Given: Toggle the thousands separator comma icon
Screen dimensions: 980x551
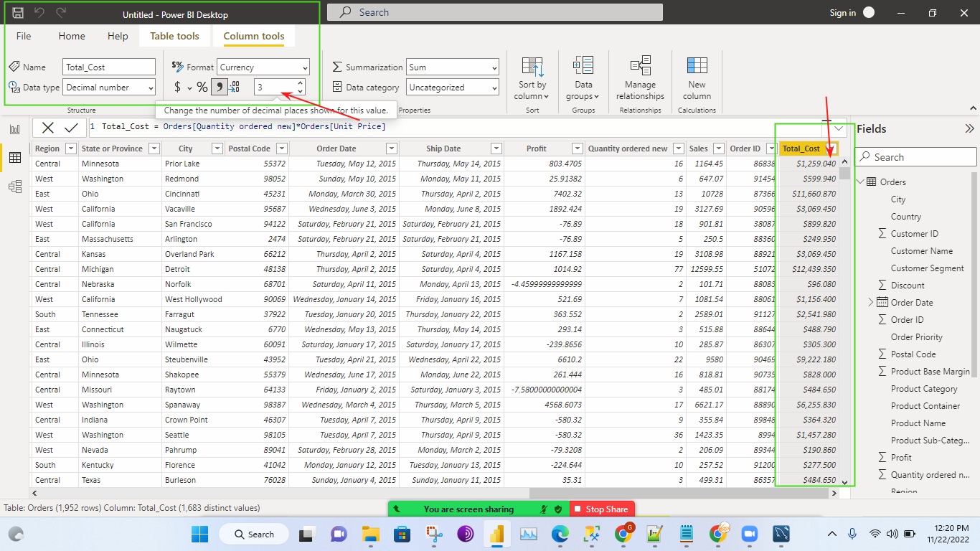Looking at the screenshot, I should [x=220, y=87].
